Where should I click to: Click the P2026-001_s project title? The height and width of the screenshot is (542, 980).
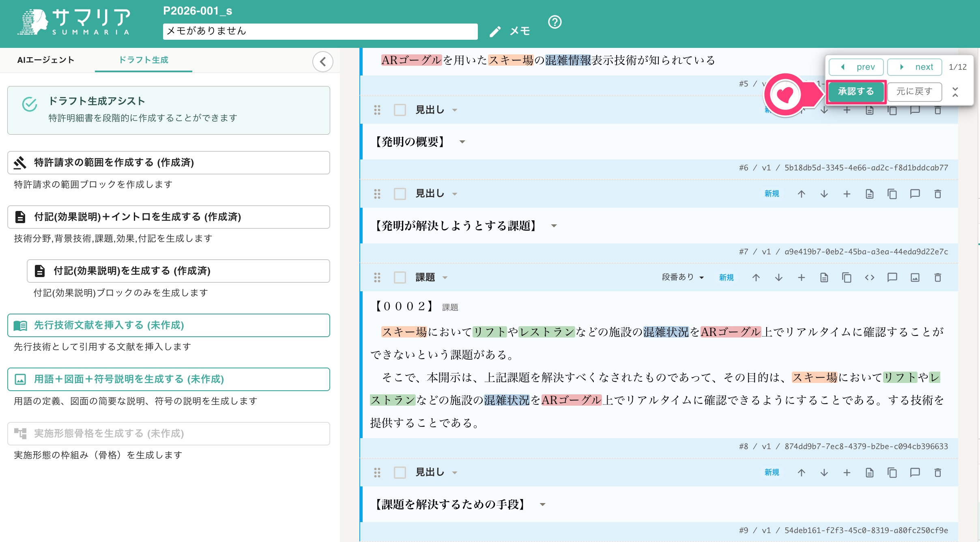[x=198, y=11]
